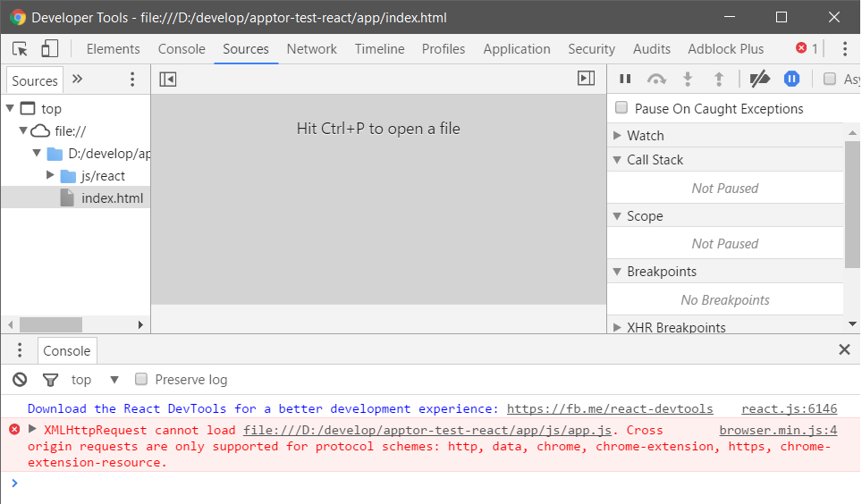This screenshot has width=862, height=504.
Task: Deactivate all breakpoints icon
Action: [759, 80]
